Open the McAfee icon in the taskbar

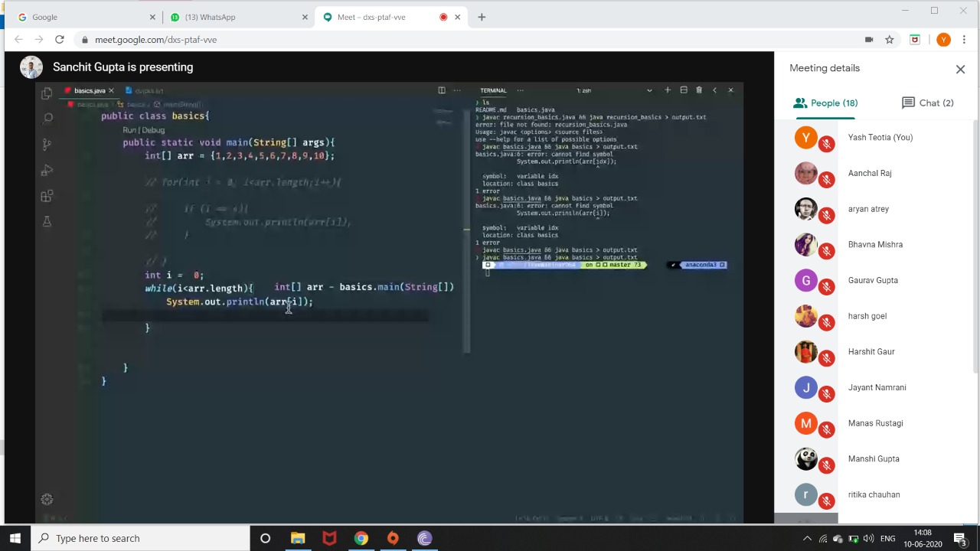coord(329,538)
